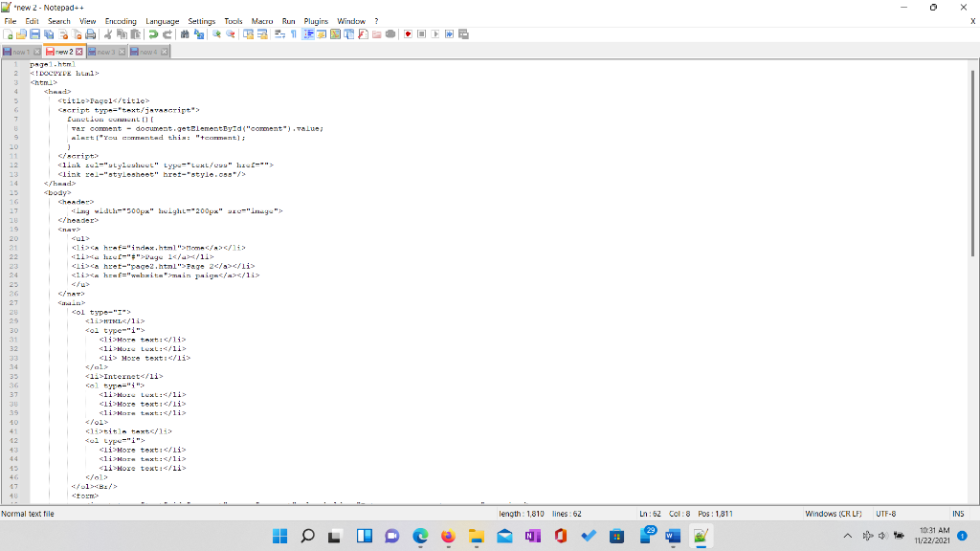Open a file using the Open toolbar icon
Screen dimensions: 980x551
point(19,33)
